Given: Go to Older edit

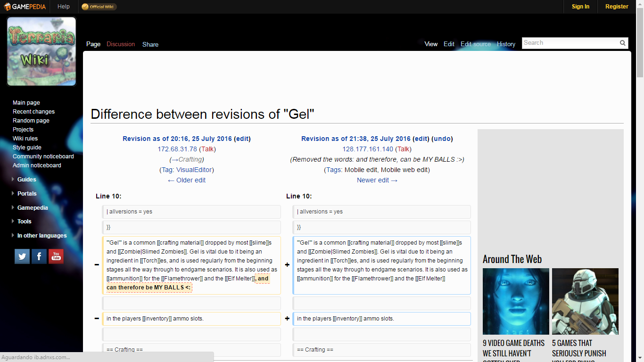Looking at the screenshot, I should click(187, 180).
